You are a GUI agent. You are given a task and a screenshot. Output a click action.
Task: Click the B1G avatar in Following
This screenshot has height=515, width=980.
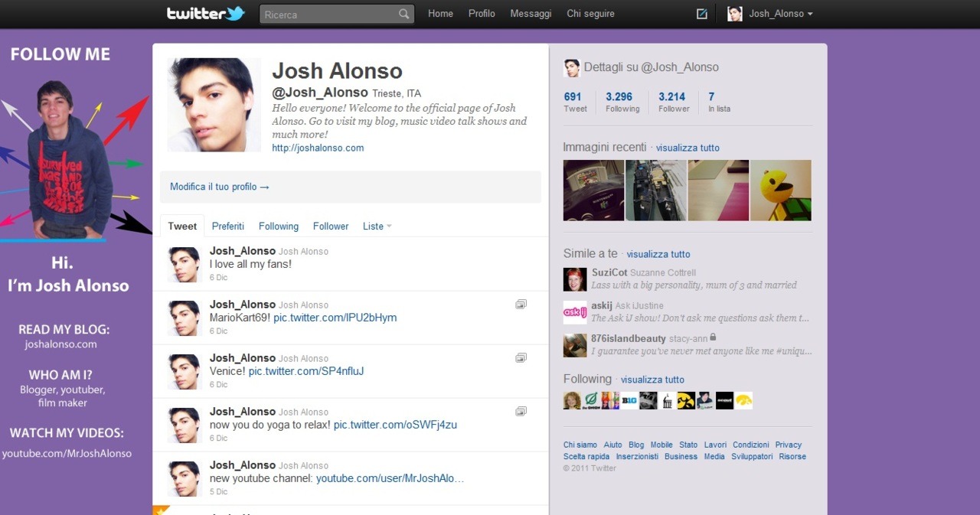coord(629,400)
